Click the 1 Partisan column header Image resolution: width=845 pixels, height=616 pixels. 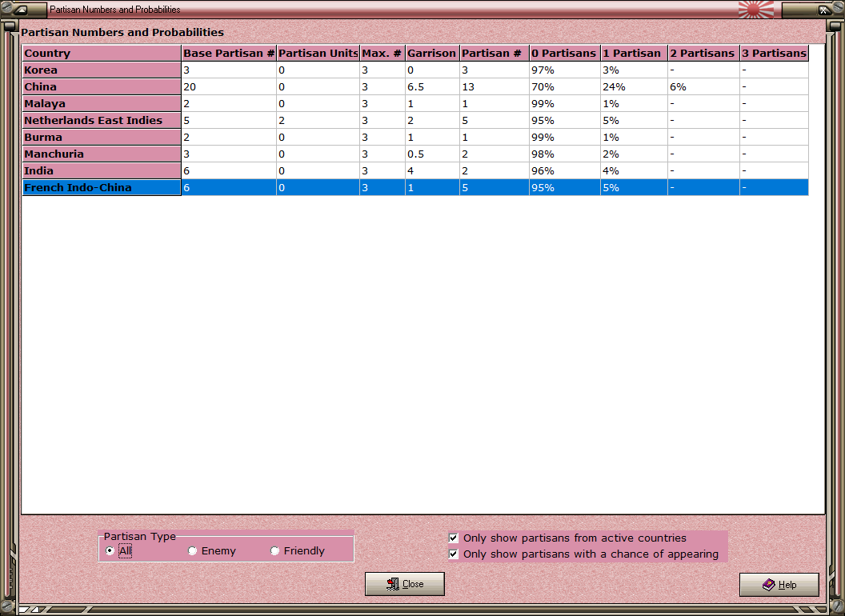(635, 53)
